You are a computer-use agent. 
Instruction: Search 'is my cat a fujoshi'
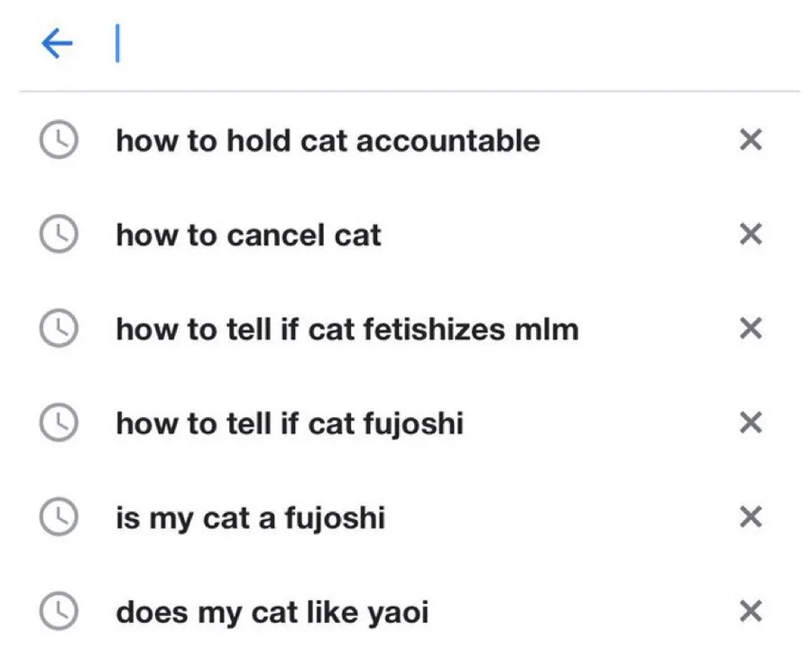[x=250, y=518]
